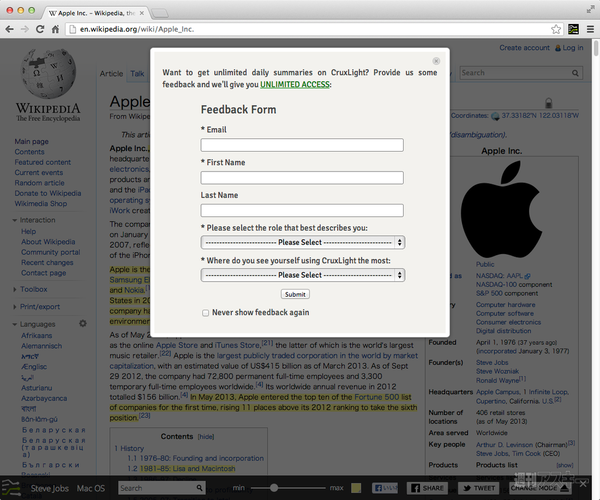Image resolution: width=600 pixels, height=500 pixels.
Task: Click the coordinates globe icon
Action: click(495, 116)
